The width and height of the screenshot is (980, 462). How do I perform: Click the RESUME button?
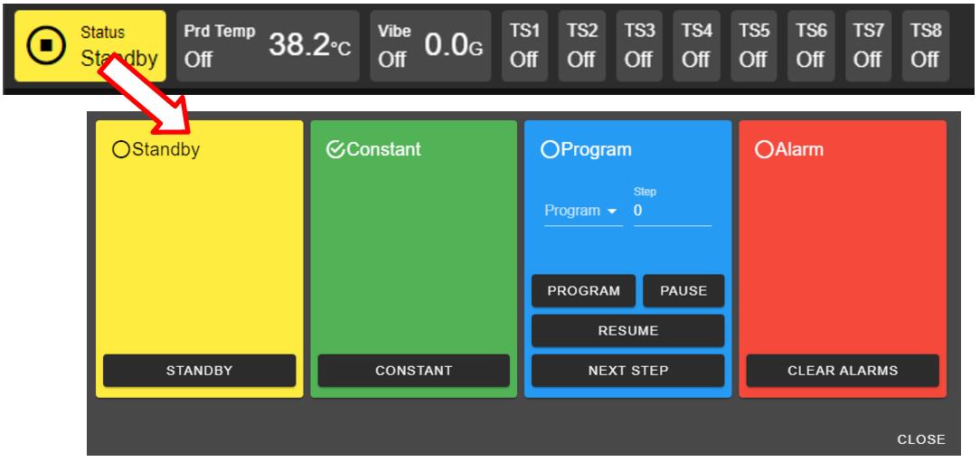(628, 331)
